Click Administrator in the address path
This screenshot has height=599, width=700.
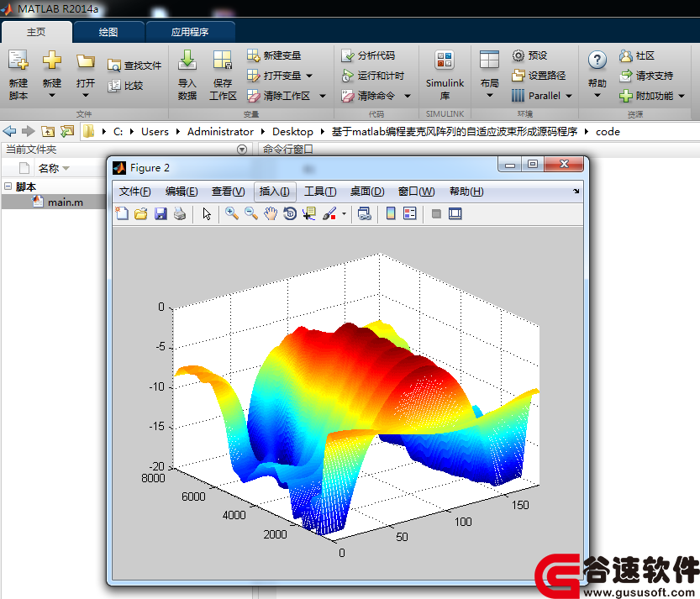tap(220, 132)
